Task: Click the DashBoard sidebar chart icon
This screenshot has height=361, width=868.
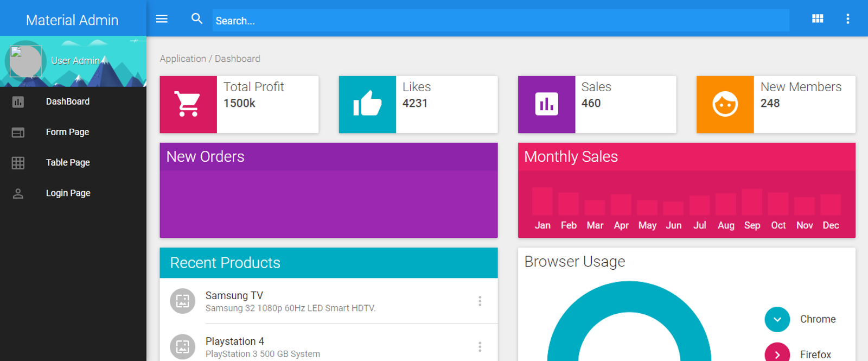Action: tap(18, 102)
